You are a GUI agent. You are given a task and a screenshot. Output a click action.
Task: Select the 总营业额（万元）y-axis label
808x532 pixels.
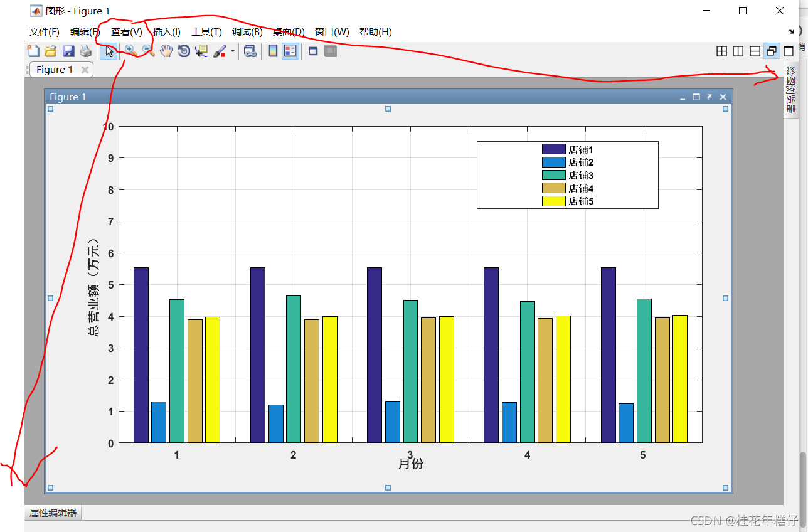pyautogui.click(x=94, y=288)
